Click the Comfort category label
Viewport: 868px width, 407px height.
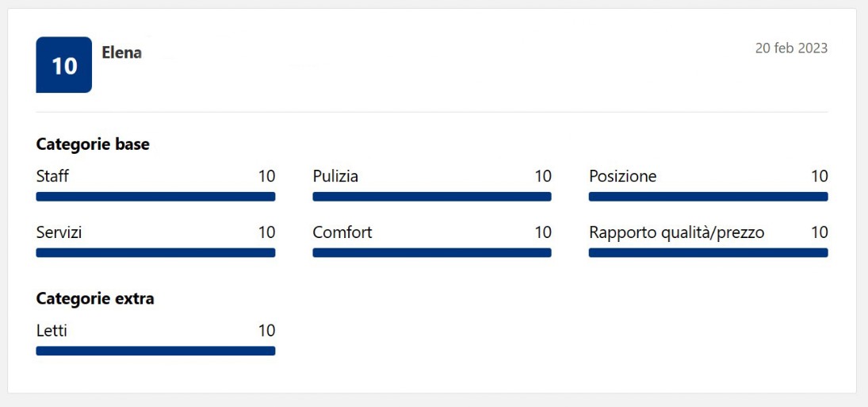[x=342, y=232]
